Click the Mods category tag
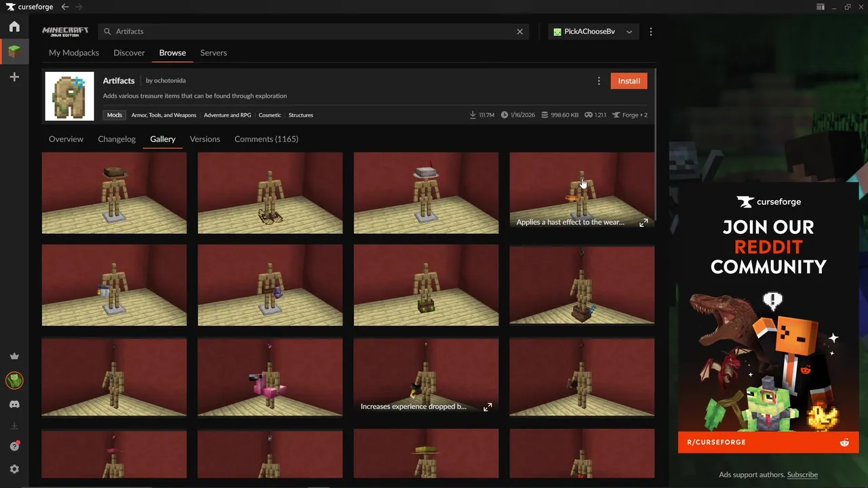This screenshot has height=488, width=868. point(115,115)
